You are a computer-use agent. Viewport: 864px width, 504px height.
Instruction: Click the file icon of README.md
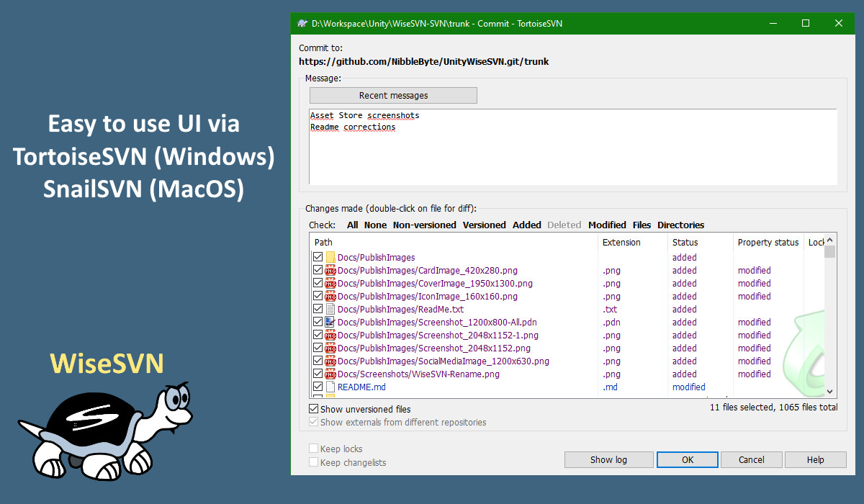coord(330,387)
